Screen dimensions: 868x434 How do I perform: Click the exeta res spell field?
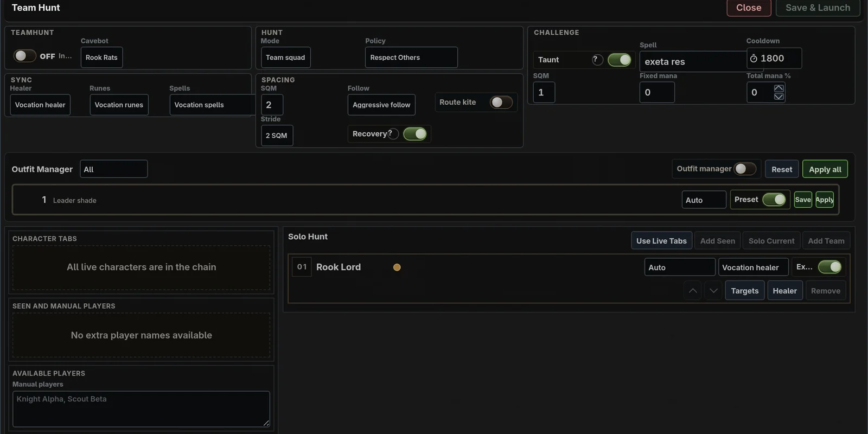pyautogui.click(x=693, y=61)
